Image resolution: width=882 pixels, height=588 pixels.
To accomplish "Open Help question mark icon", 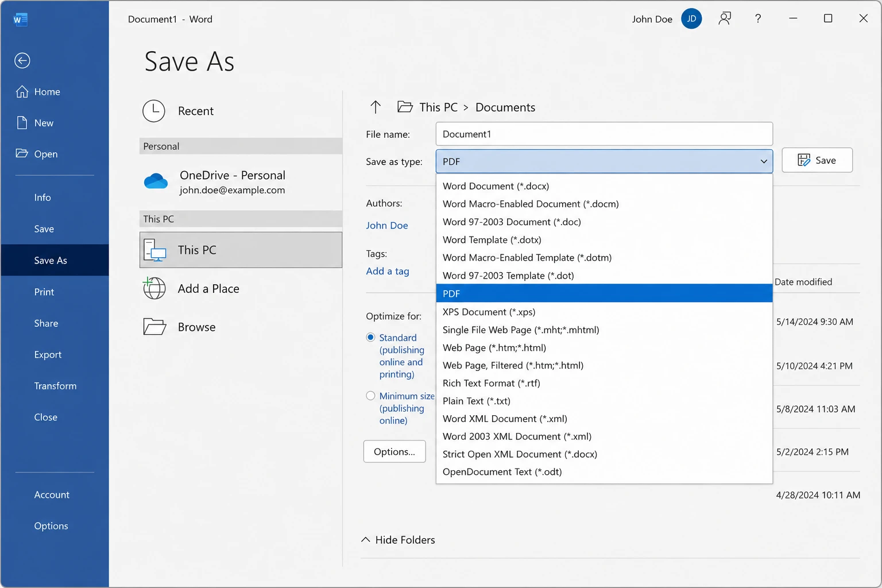I will 758,18.
